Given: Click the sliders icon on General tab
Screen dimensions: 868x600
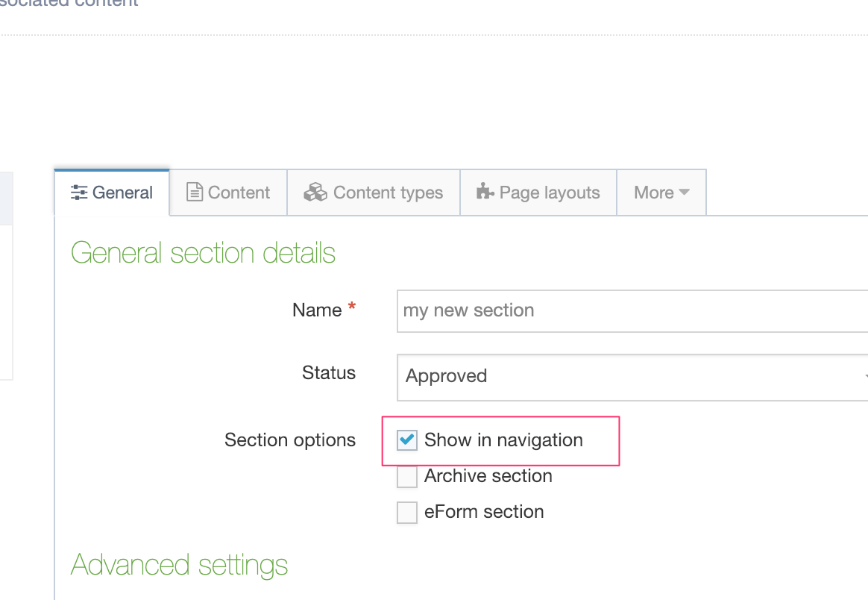Looking at the screenshot, I should [78, 193].
